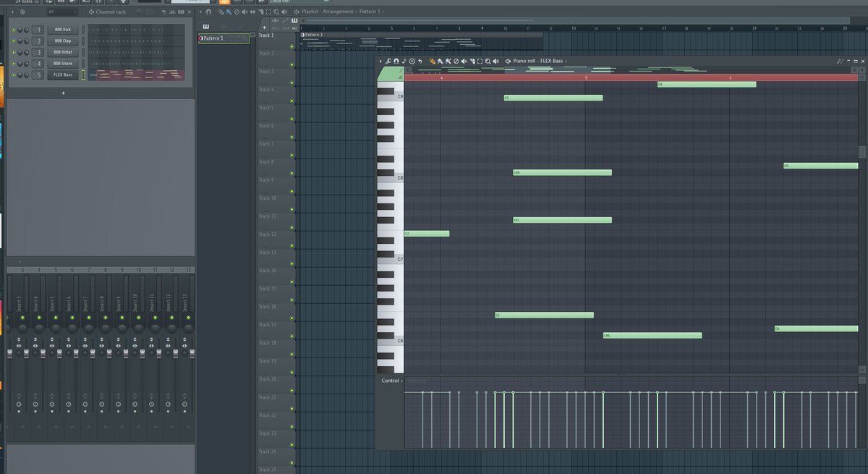868x474 pixels.
Task: Mute the 808 Kick channel
Action: click(x=13, y=30)
